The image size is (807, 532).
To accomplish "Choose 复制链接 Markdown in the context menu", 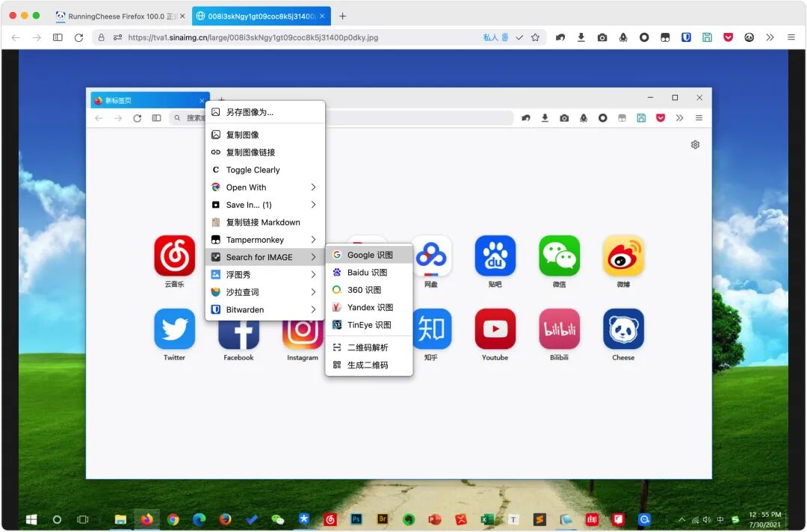I will coord(265,222).
